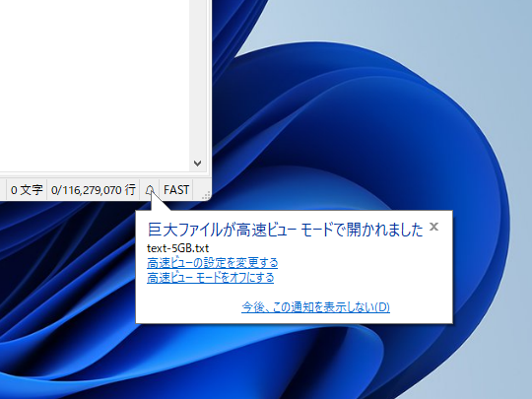532x399 pixels.
Task: Click the '0 文字' character count status
Action: tap(27, 190)
